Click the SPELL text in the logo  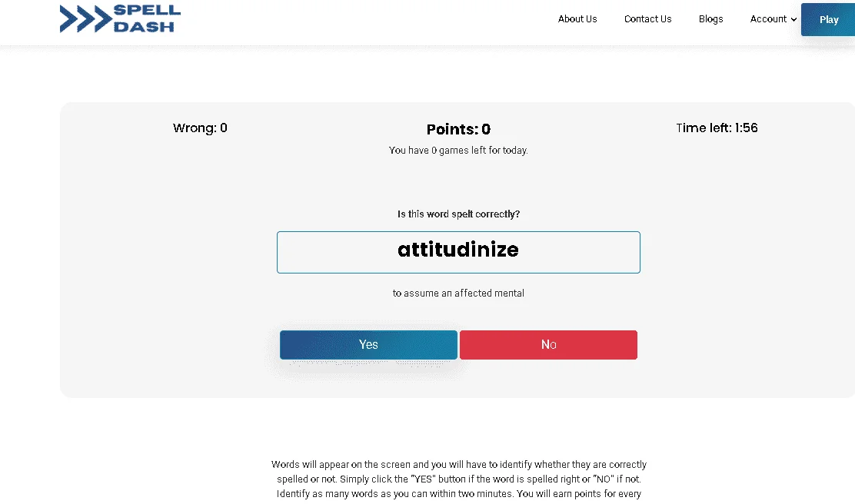(147, 10)
